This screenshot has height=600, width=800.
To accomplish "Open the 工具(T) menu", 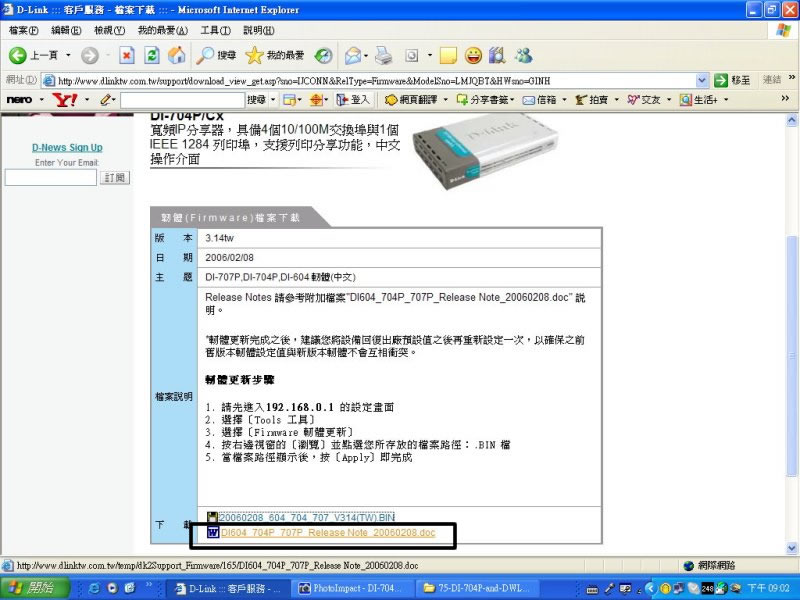I will pyautogui.click(x=215, y=31).
